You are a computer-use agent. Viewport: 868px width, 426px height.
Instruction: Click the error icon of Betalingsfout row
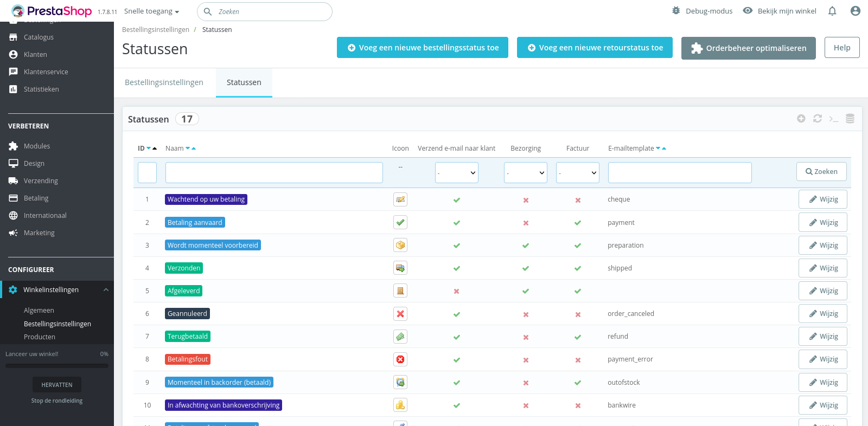pos(400,359)
